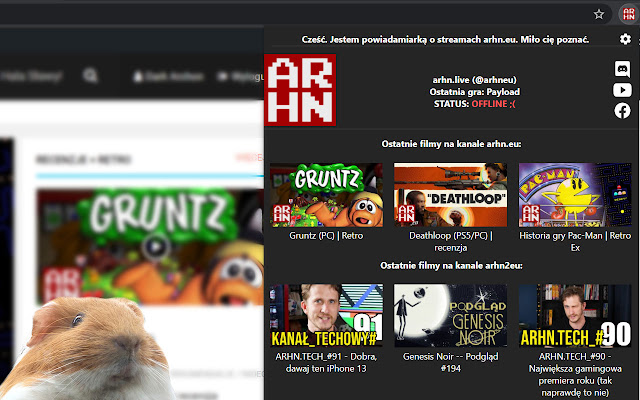Viewport: 640px width, 400px height.
Task: Click 'Ostatnia gra: Payload' text
Action: tap(474, 92)
